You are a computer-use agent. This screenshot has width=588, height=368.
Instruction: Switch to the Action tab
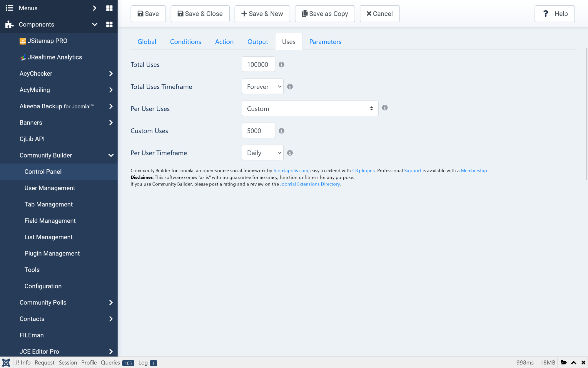[x=224, y=42]
